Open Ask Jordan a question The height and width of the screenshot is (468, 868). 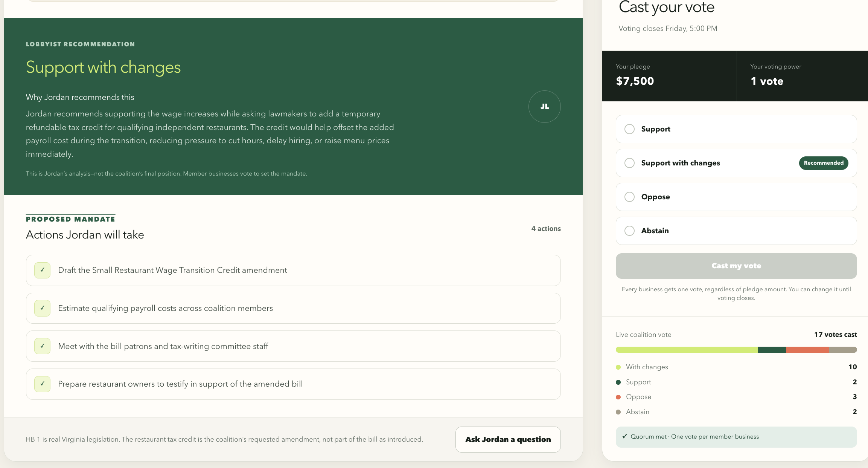coord(508,439)
